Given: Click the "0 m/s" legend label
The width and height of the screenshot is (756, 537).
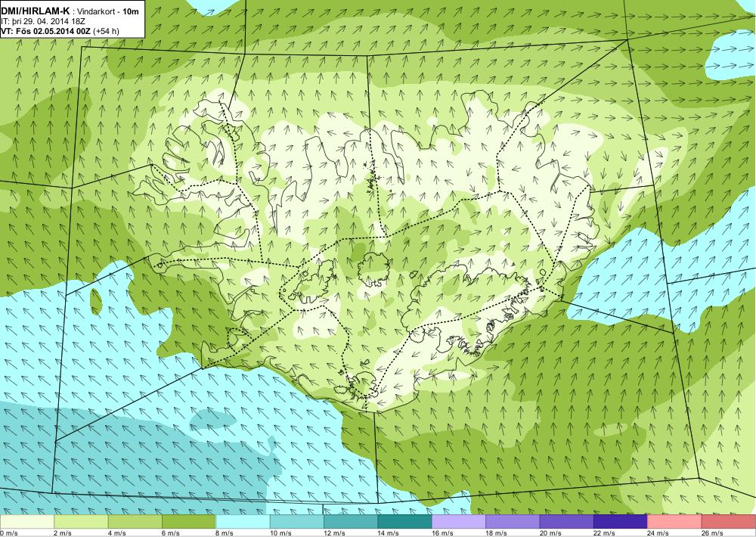Looking at the screenshot, I should (8, 532).
